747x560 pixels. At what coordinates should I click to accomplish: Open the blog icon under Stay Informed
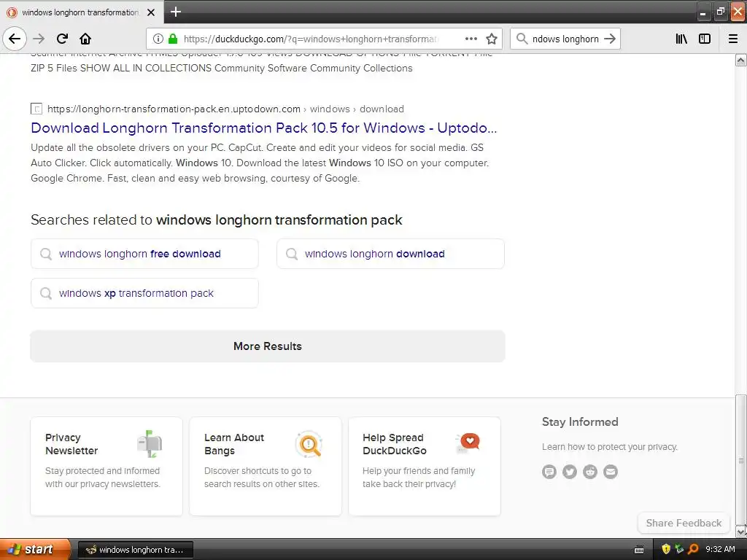[549, 472]
